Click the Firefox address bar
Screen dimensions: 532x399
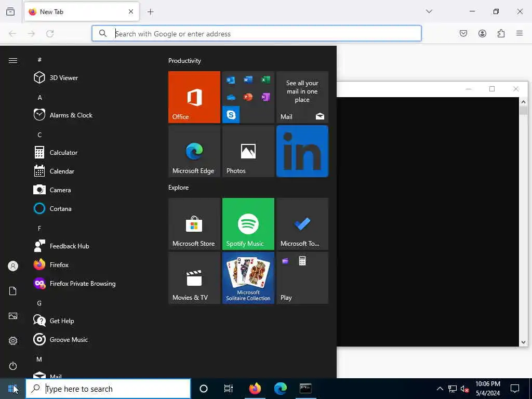click(x=257, y=34)
